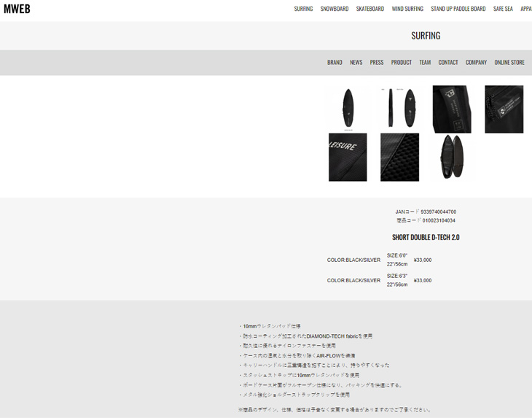Select the SHORT DOUBLE D-TECH 2.0 title
Viewport: 532px width, 418px height.
click(x=426, y=237)
